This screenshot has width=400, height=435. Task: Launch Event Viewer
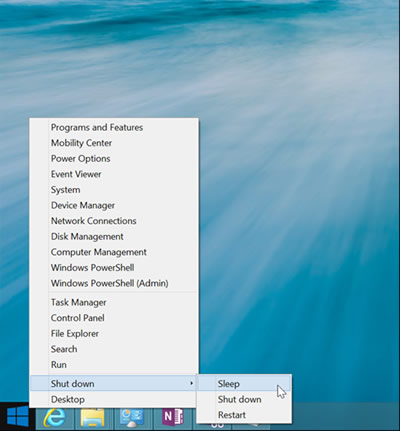point(114,174)
